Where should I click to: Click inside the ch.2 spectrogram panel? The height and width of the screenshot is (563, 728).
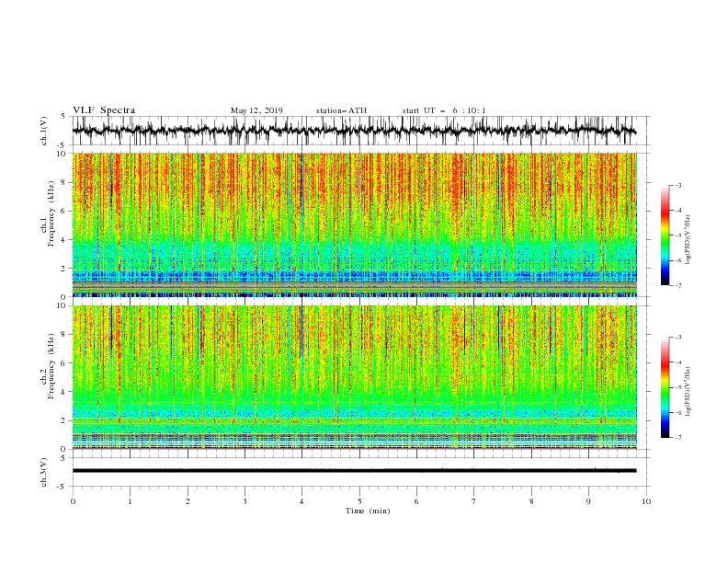pyautogui.click(x=355, y=377)
